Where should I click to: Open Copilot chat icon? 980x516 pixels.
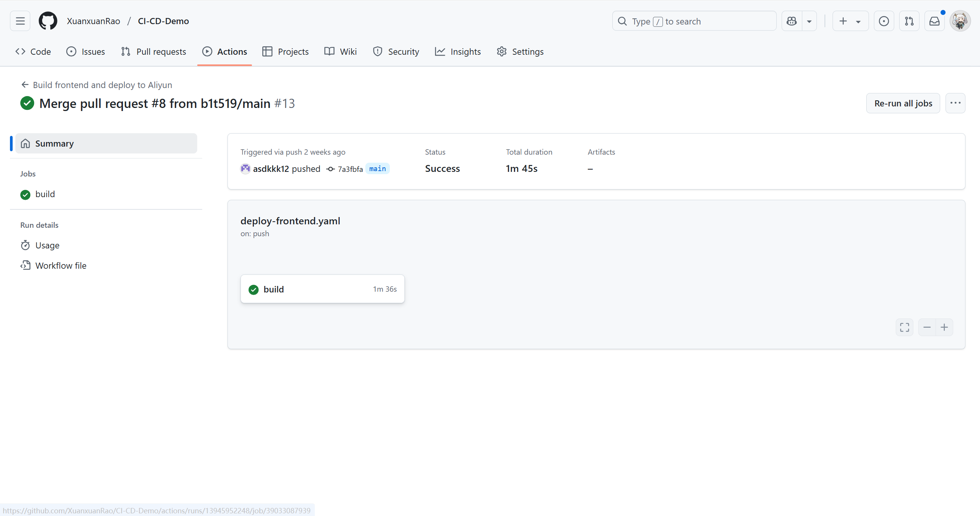pyautogui.click(x=792, y=21)
